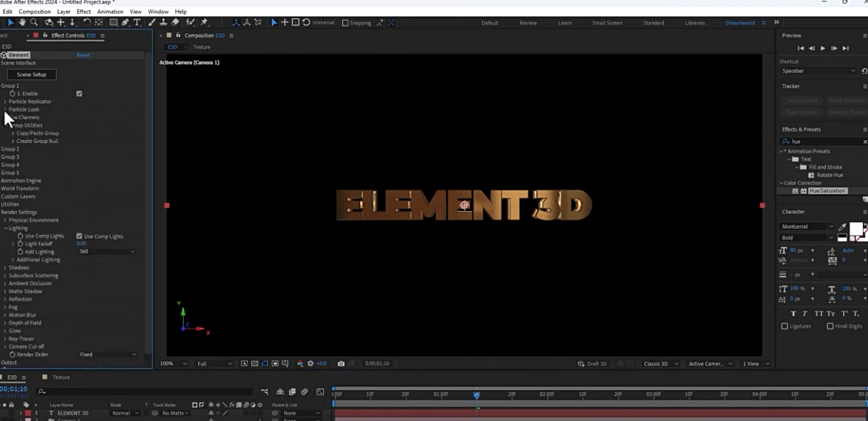Select the Hue/Saturation effect preset
The height and width of the screenshot is (421, 868).
[x=827, y=191]
